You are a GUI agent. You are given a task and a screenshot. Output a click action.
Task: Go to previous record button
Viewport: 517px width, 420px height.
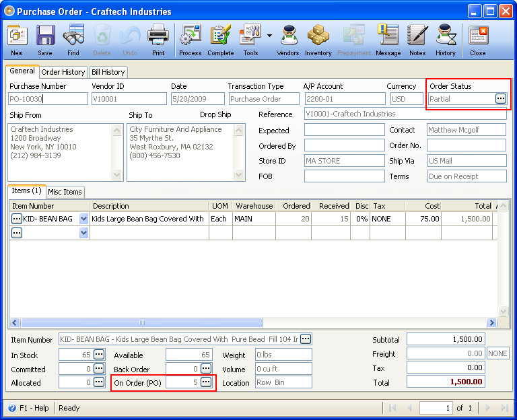(x=409, y=408)
